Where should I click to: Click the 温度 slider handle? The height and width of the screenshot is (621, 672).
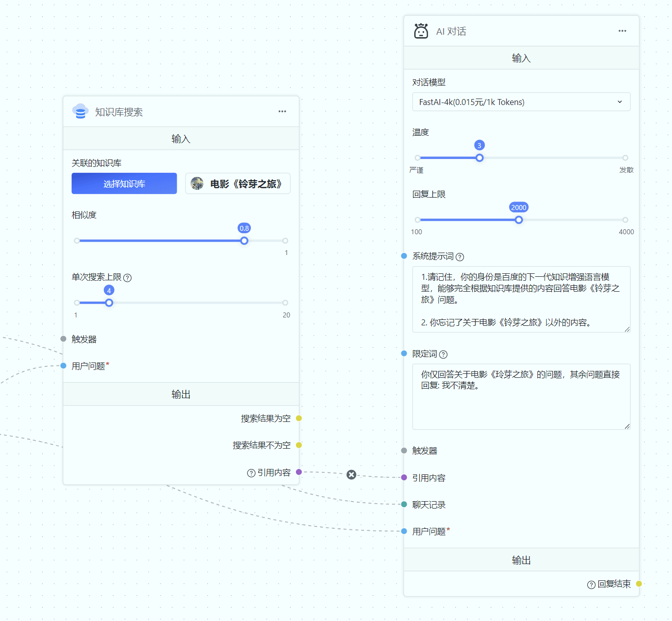point(479,158)
